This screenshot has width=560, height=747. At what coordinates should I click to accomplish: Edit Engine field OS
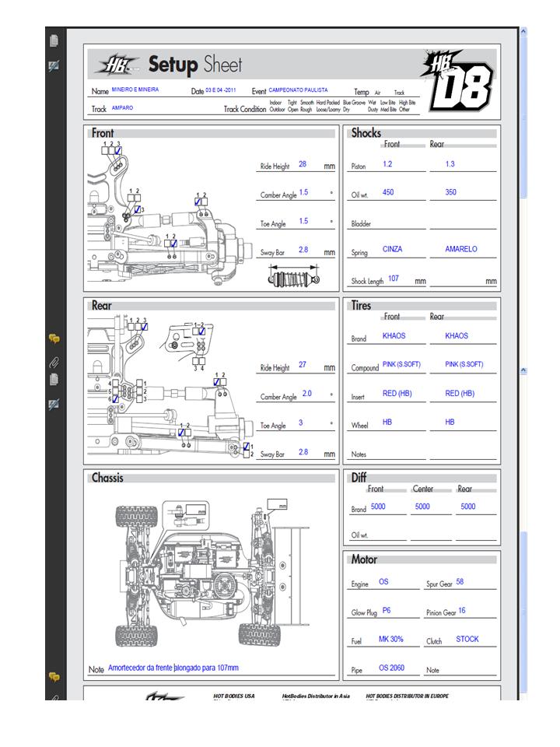383,582
